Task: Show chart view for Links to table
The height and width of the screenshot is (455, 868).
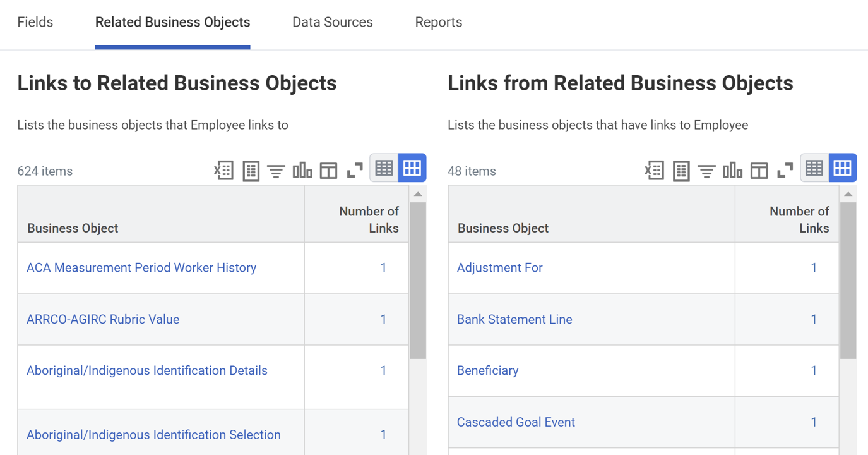Action: tap(302, 170)
